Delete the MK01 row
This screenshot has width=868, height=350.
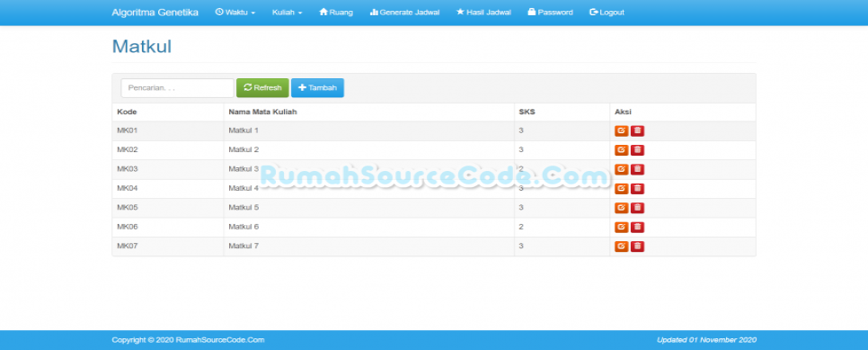click(x=637, y=130)
